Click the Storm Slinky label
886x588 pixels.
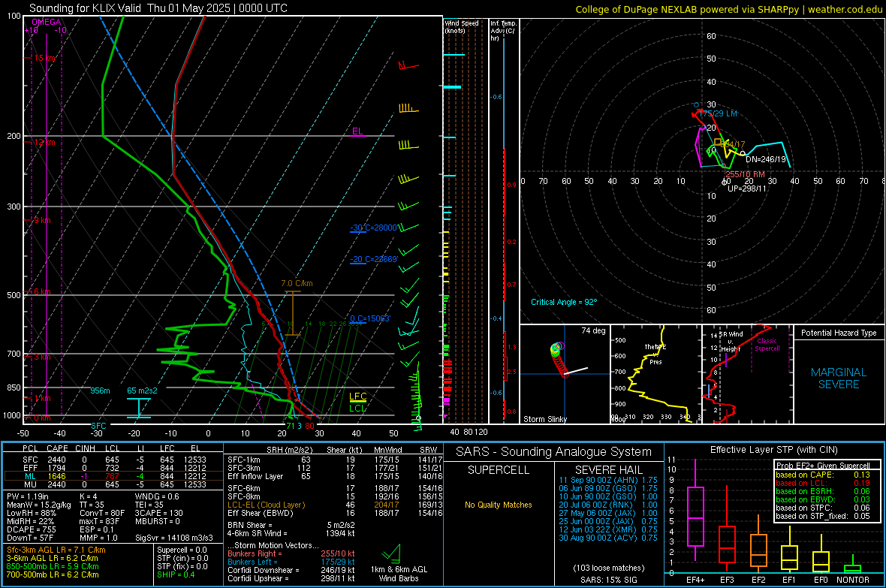tap(545, 419)
